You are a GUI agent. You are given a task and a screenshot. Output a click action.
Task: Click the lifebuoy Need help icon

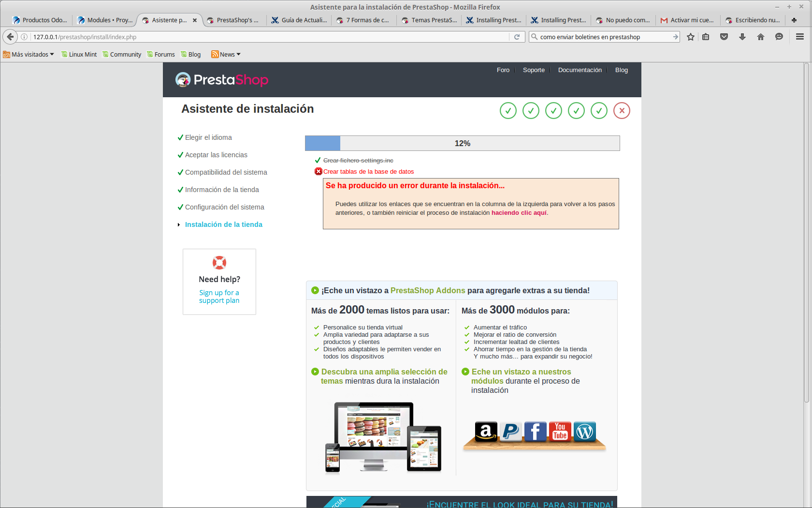click(219, 263)
